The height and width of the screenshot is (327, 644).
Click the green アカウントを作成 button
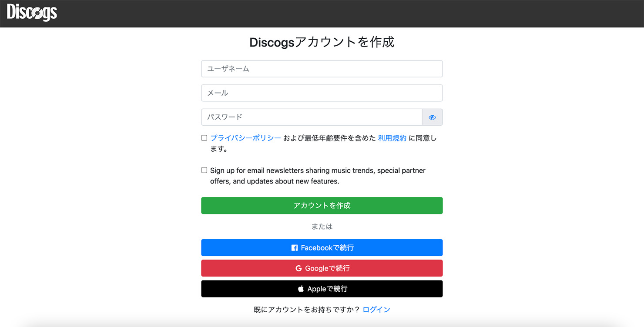point(322,206)
